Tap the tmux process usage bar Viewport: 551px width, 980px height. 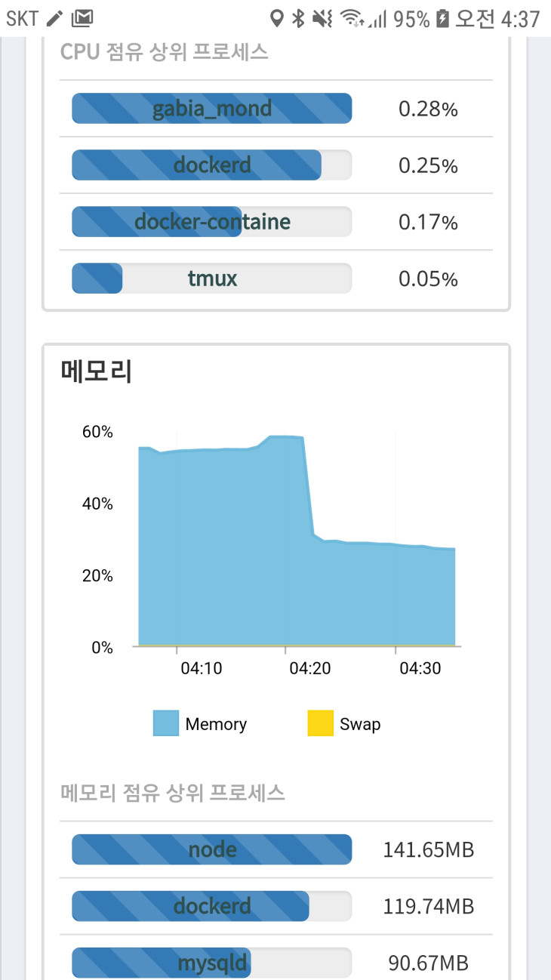(x=212, y=279)
